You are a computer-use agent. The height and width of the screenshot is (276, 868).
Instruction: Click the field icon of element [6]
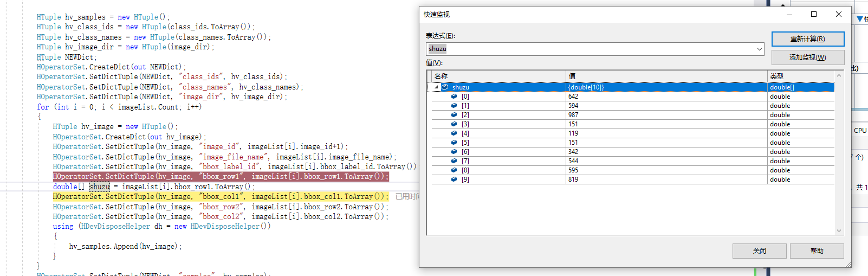click(454, 152)
